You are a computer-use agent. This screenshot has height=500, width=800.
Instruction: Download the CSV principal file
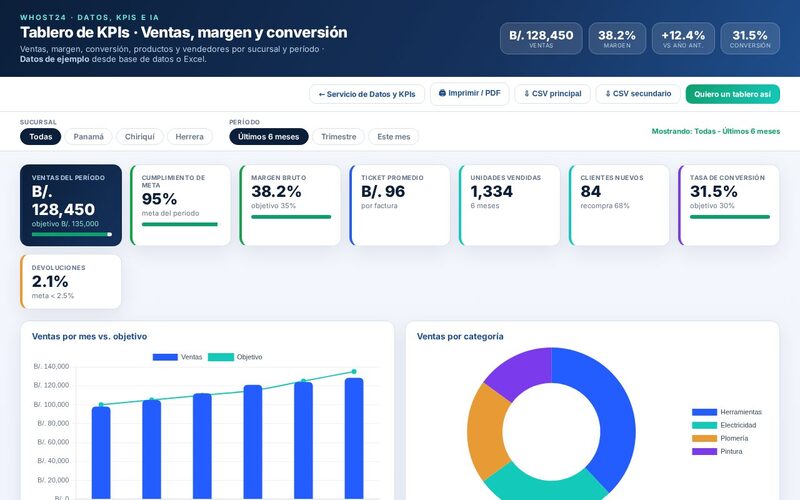553,94
